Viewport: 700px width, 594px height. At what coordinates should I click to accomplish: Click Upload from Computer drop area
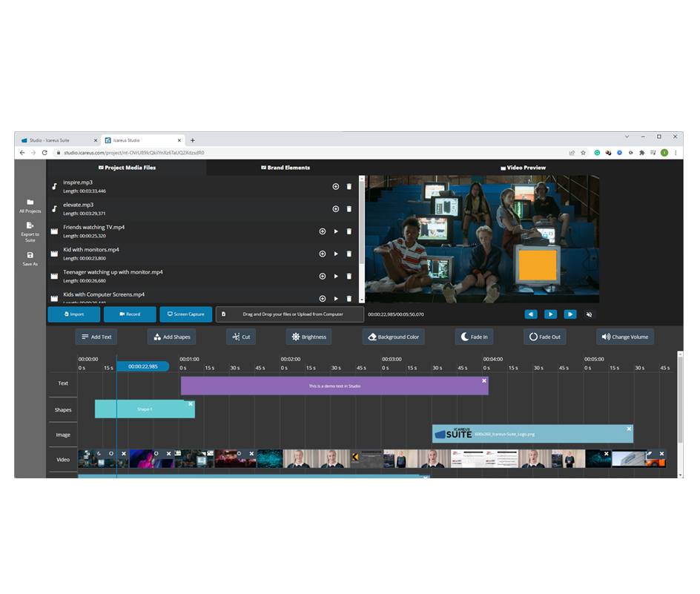tap(290, 314)
